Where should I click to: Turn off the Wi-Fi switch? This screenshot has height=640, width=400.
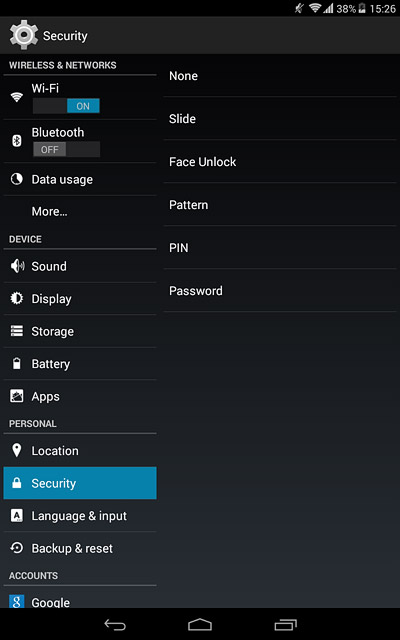pyautogui.click(x=66, y=106)
